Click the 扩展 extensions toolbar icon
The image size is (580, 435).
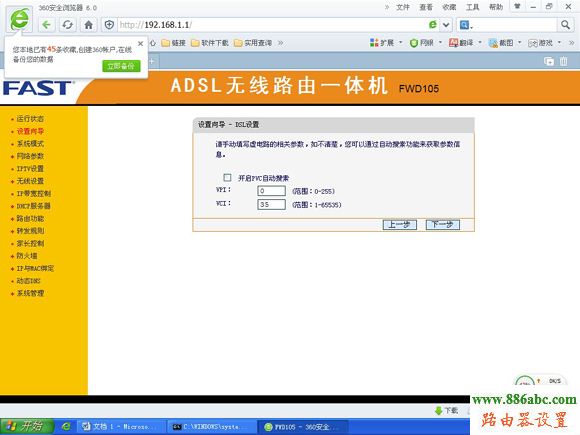pos(381,43)
